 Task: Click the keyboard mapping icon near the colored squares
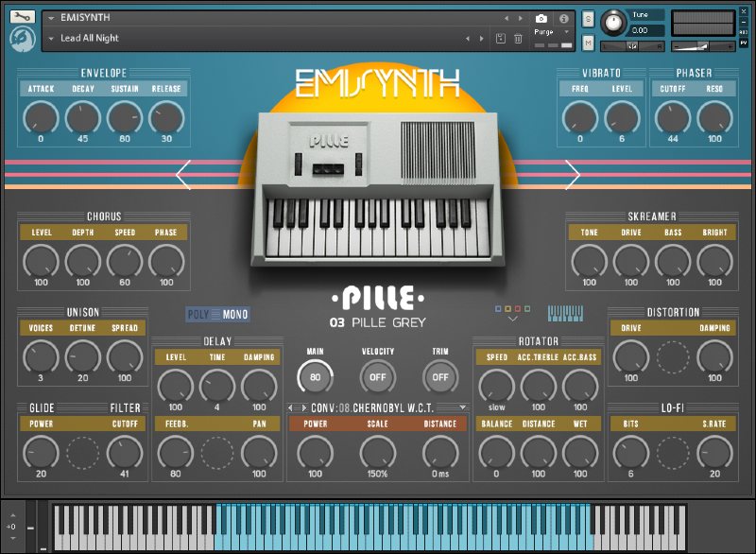click(x=564, y=313)
